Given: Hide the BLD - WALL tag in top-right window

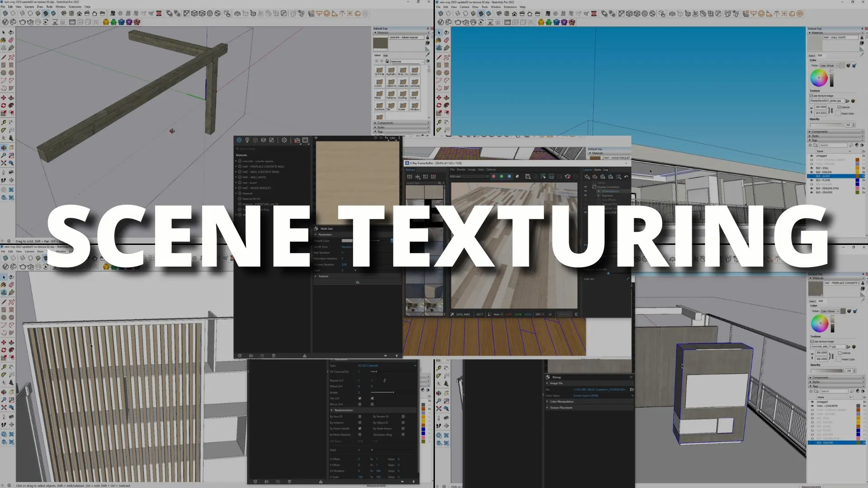Looking at the screenshot, I should (811, 168).
